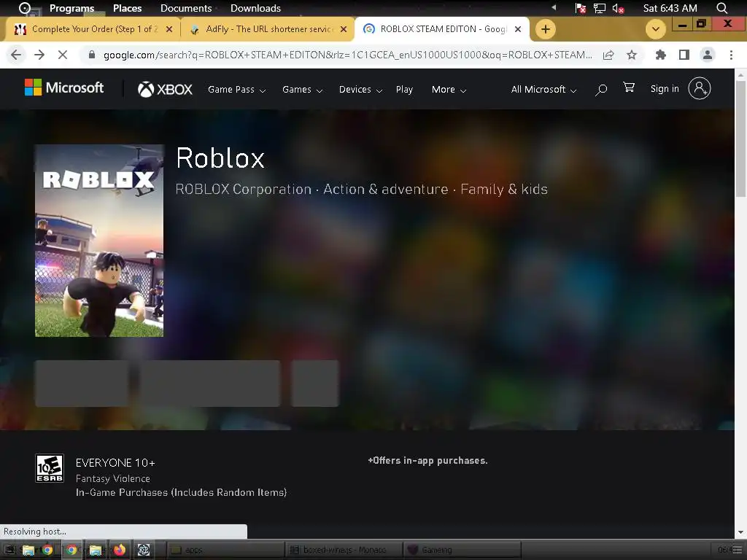Image resolution: width=747 pixels, height=560 pixels.
Task: Click the Fantasy Violence descriptor text
Action: coord(113,478)
